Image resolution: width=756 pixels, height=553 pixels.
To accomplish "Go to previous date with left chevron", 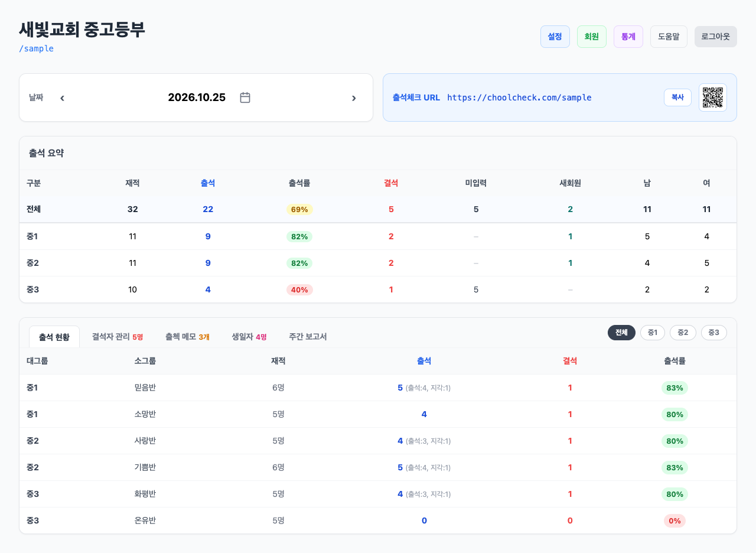I will point(62,97).
